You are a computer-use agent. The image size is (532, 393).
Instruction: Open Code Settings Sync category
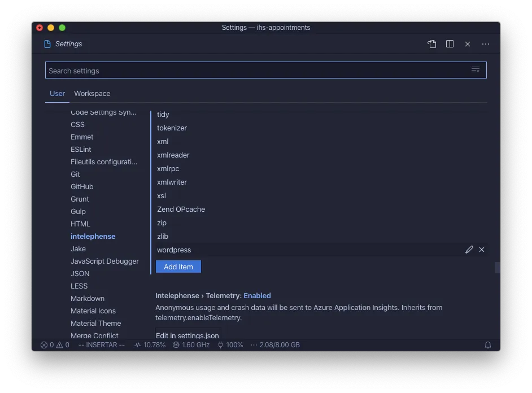(x=103, y=112)
